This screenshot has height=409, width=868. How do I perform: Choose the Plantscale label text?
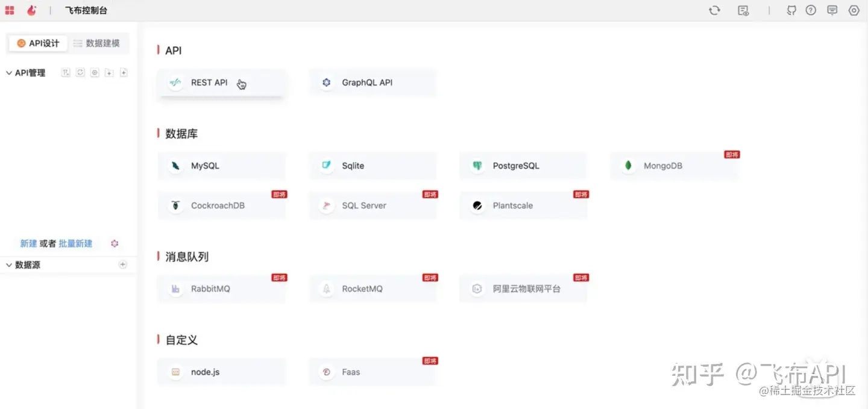point(513,205)
